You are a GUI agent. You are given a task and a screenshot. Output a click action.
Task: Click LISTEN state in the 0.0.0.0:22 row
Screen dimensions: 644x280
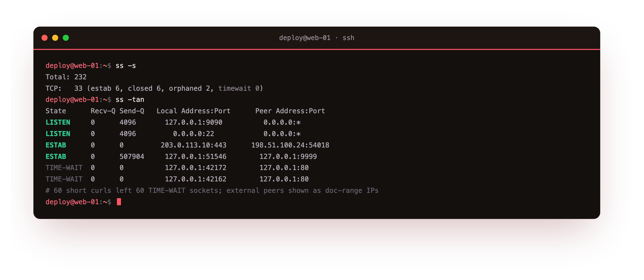tap(58, 134)
